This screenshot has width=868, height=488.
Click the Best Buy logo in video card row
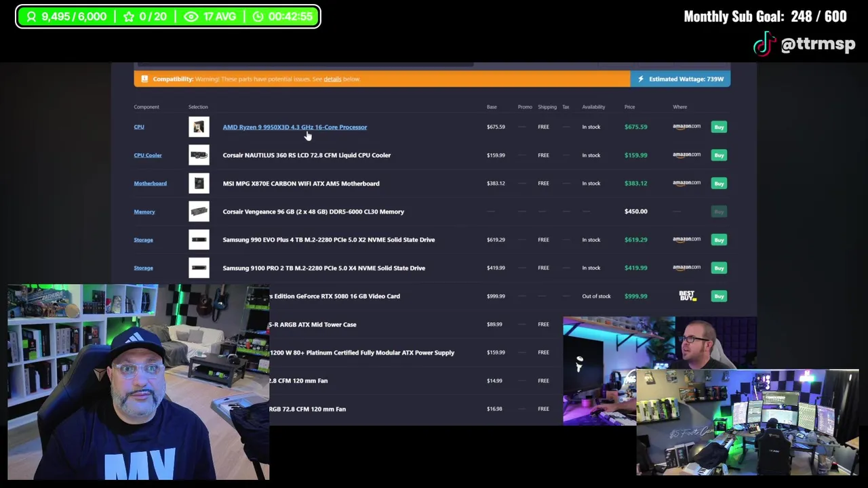point(688,296)
